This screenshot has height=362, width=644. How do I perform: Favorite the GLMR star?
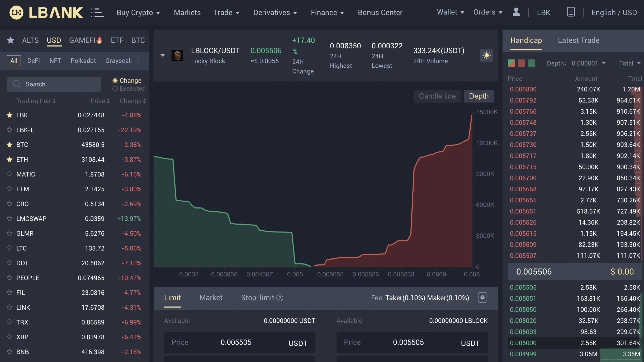pyautogui.click(x=10, y=233)
